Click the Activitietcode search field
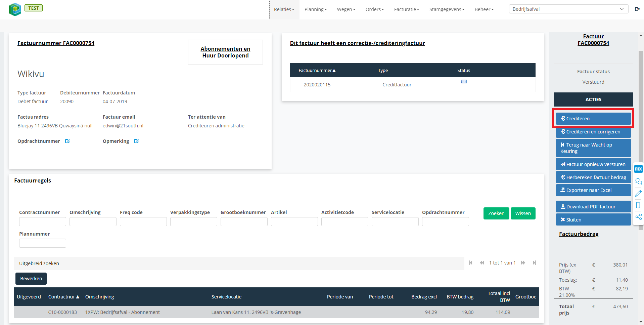 coord(345,221)
